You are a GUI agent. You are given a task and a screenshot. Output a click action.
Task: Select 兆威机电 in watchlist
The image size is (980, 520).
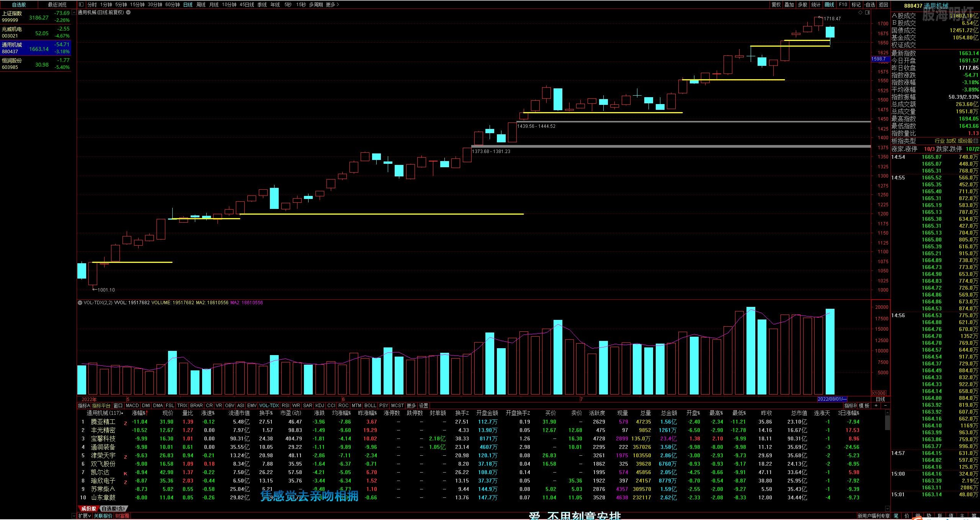click(x=36, y=33)
